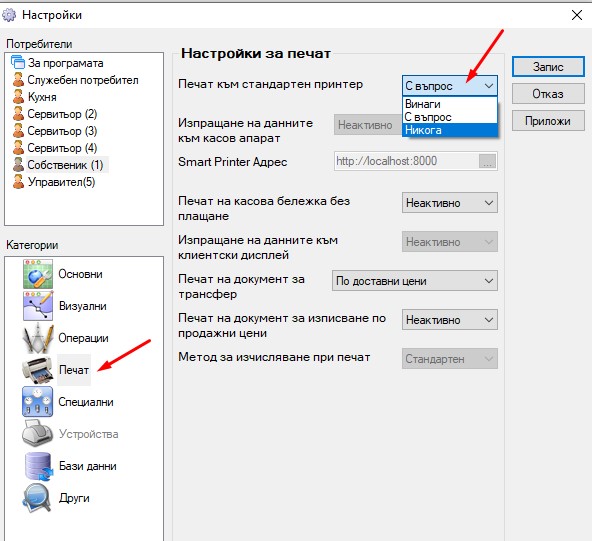Close the Настройки dialog window
The width and height of the screenshot is (592, 541).
577,15
